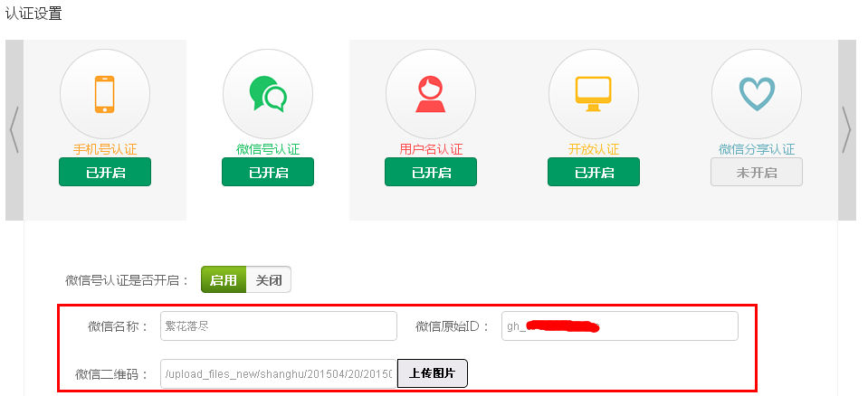Select 启用 to enable WeChat authentication
Viewport: 868px width, 396px height.
(224, 280)
